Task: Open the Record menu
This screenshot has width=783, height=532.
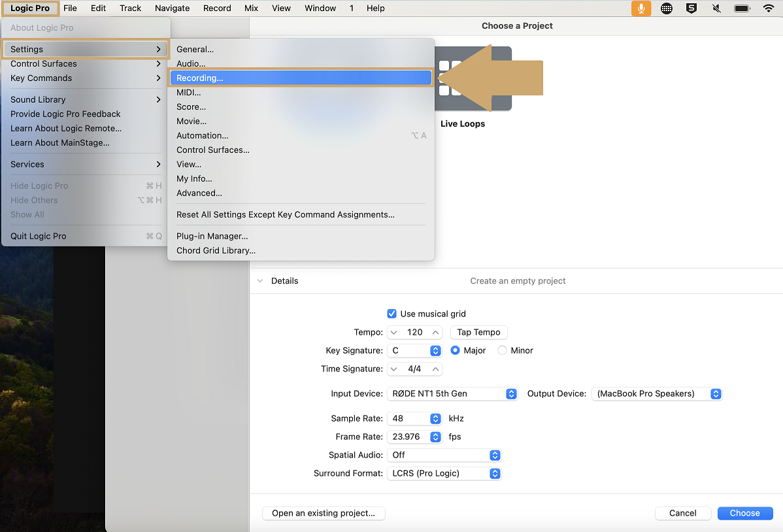Action: (217, 8)
